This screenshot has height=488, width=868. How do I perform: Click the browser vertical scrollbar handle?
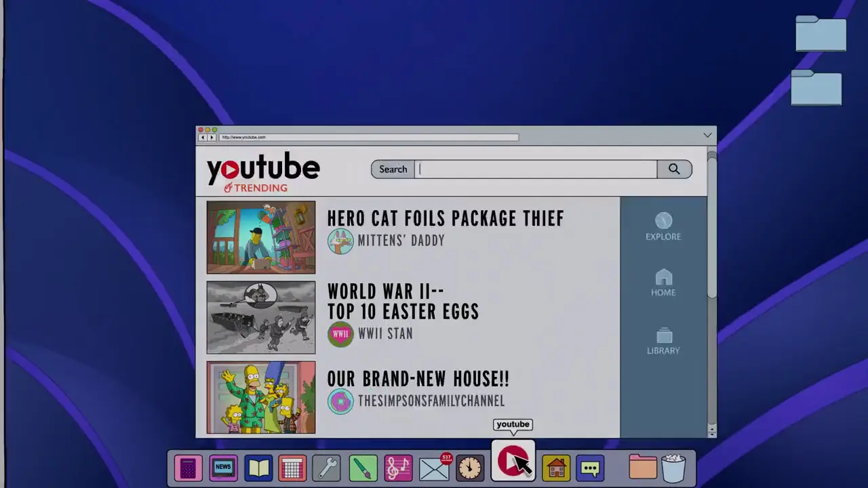711,227
